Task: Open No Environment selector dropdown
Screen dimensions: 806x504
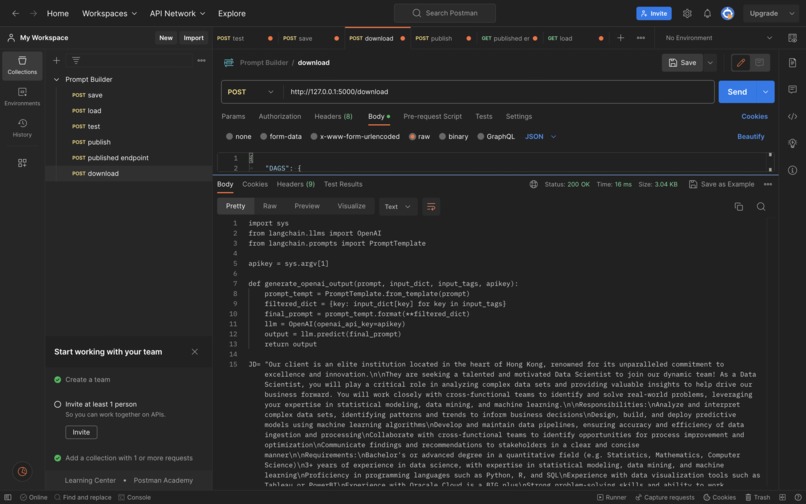Action: 718,38
